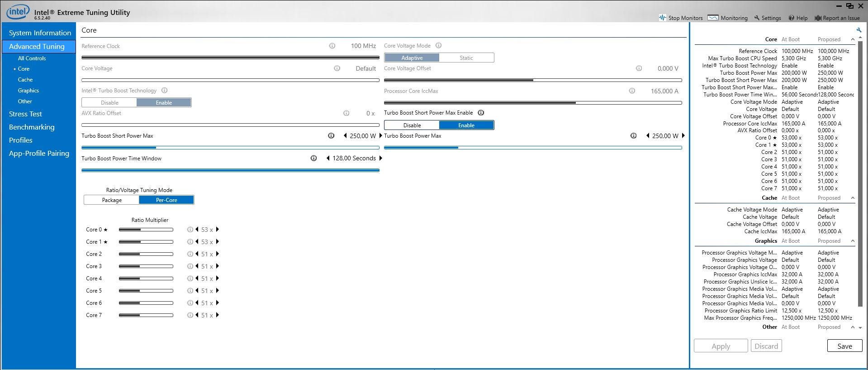Click the Settings wrench icon
This screenshot has height=370, width=868.
(757, 18)
